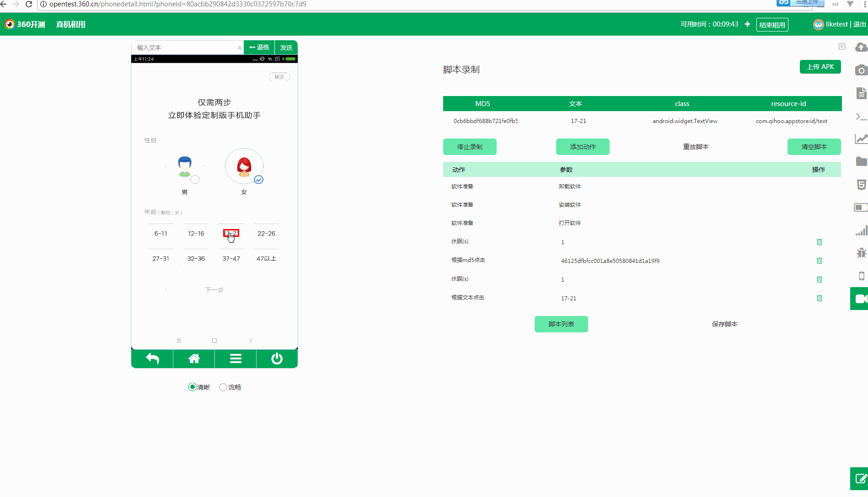
Task: Click the small play icon near top right
Action: click(842, 47)
